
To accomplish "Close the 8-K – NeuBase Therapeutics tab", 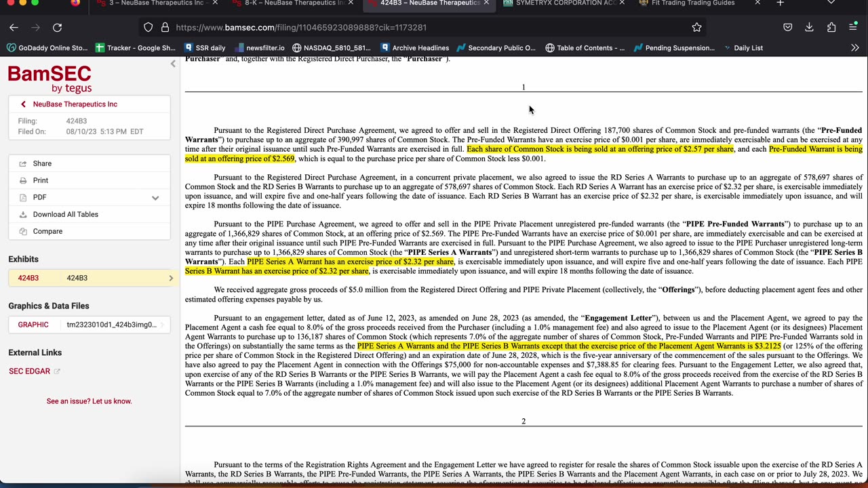I will [x=351, y=3].
